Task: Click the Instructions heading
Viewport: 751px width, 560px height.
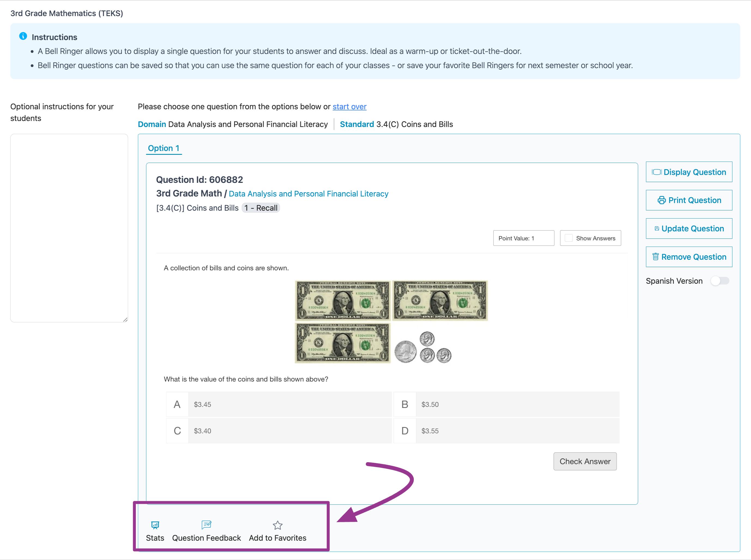Action: click(54, 37)
